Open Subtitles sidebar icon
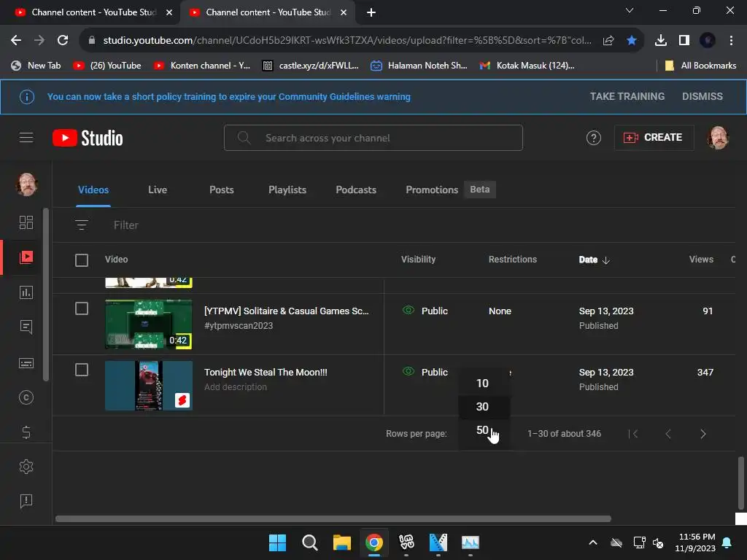 click(x=26, y=363)
